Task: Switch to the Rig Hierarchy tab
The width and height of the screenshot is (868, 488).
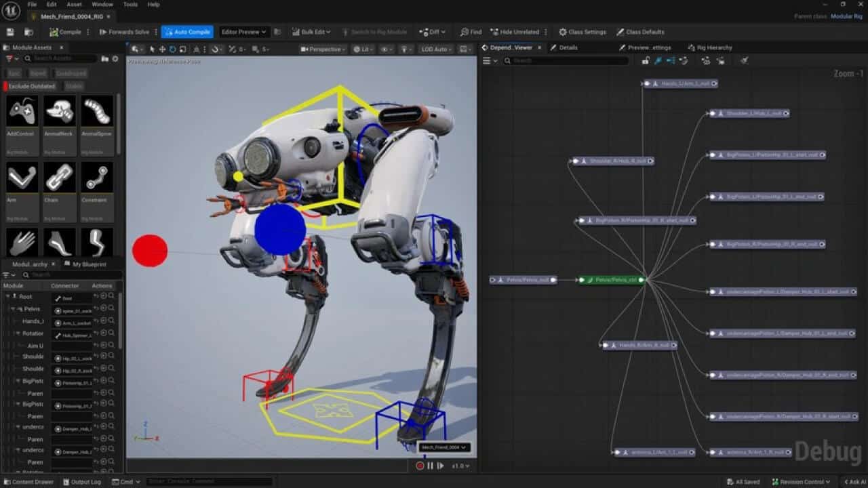Action: tap(710, 47)
